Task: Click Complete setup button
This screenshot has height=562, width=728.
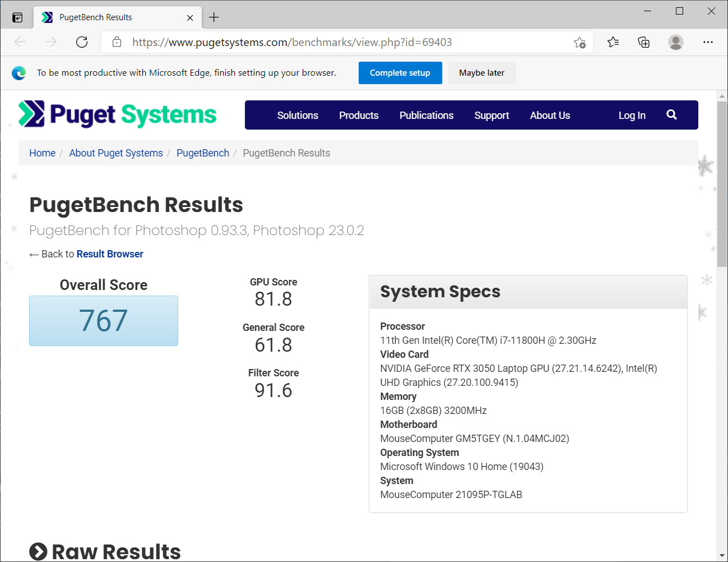Action: coord(400,73)
